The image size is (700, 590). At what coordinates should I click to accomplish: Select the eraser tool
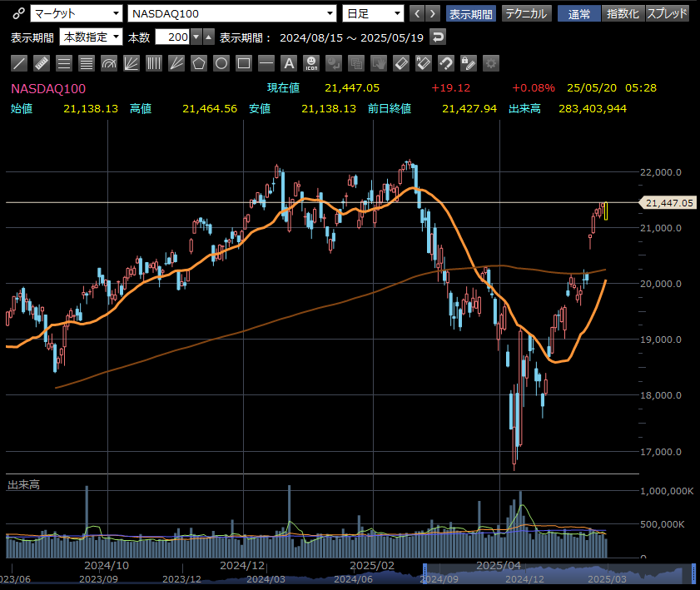click(x=401, y=63)
